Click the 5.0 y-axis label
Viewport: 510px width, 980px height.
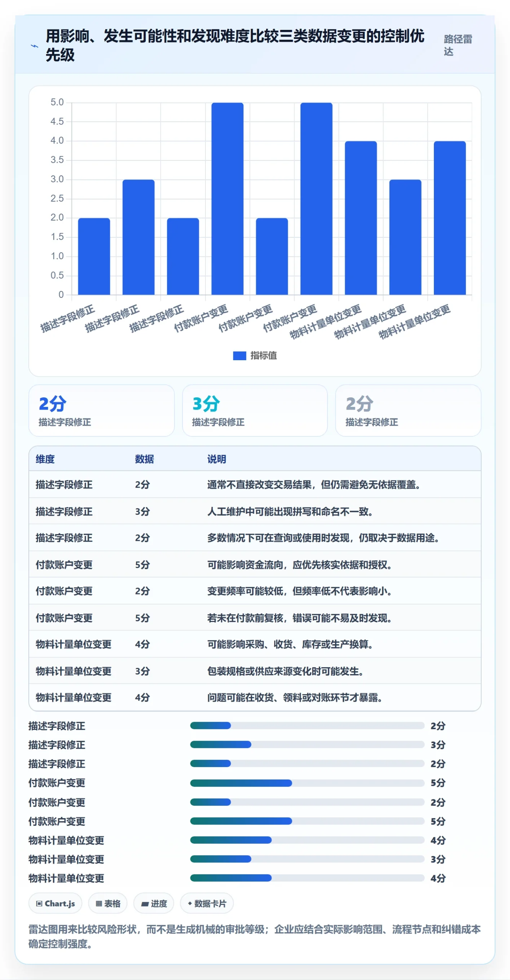tap(57, 102)
